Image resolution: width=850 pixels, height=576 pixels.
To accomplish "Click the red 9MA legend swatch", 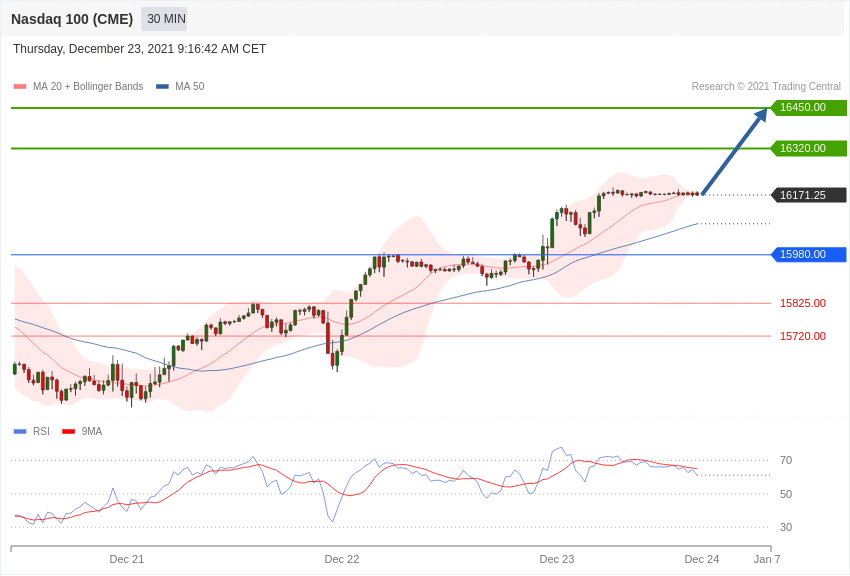I will pos(68,431).
